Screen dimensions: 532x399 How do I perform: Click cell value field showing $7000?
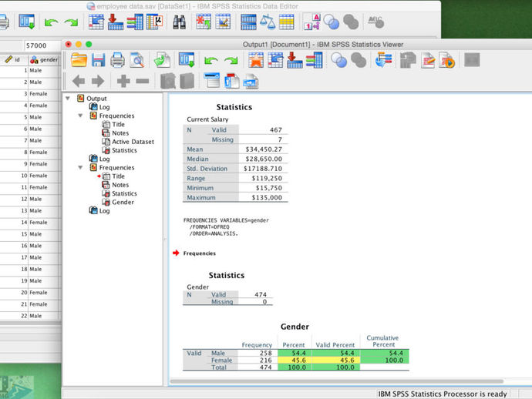pos(42,45)
